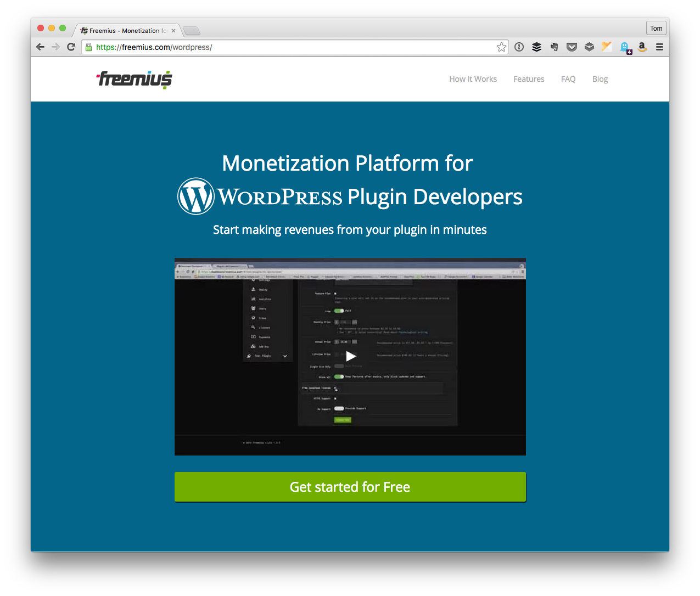Select How It Works in the navigation
This screenshot has width=700, height=596.
pos(473,79)
